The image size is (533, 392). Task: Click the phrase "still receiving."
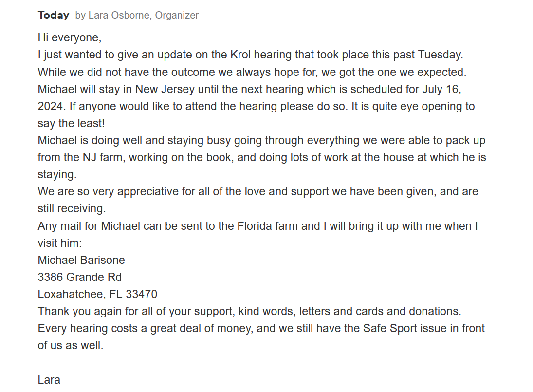(x=72, y=208)
